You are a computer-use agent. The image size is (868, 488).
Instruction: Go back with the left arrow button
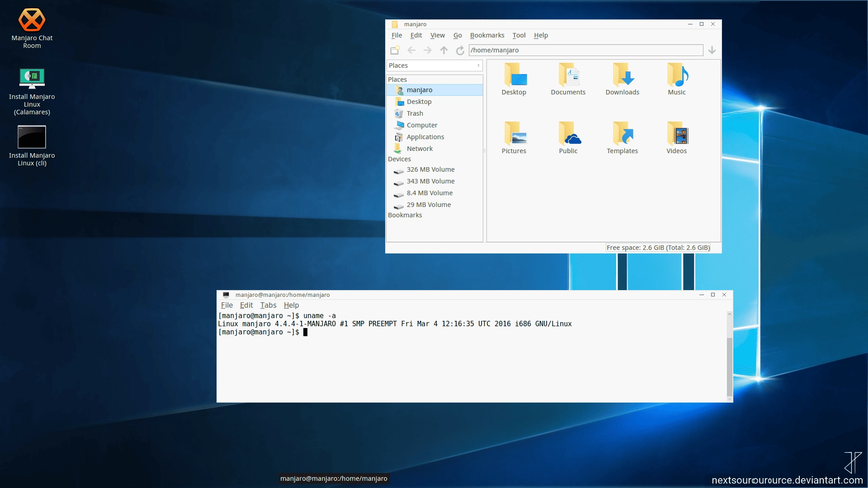(x=411, y=50)
